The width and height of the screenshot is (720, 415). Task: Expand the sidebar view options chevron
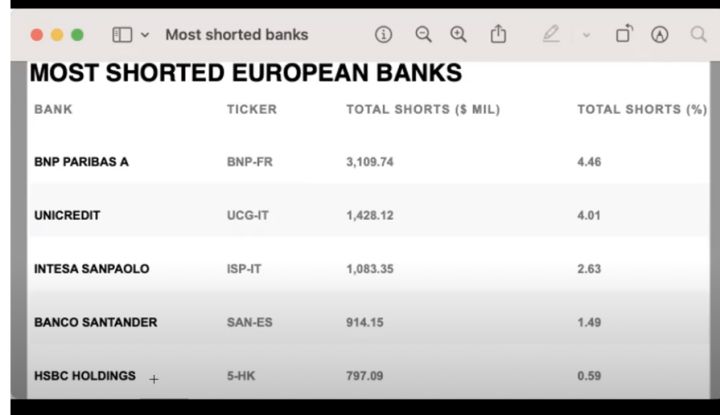click(145, 34)
